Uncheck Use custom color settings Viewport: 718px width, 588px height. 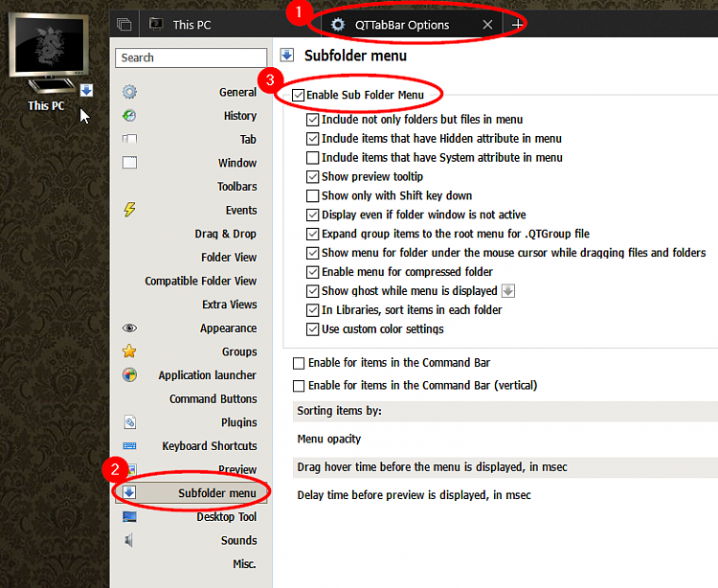pyautogui.click(x=313, y=329)
